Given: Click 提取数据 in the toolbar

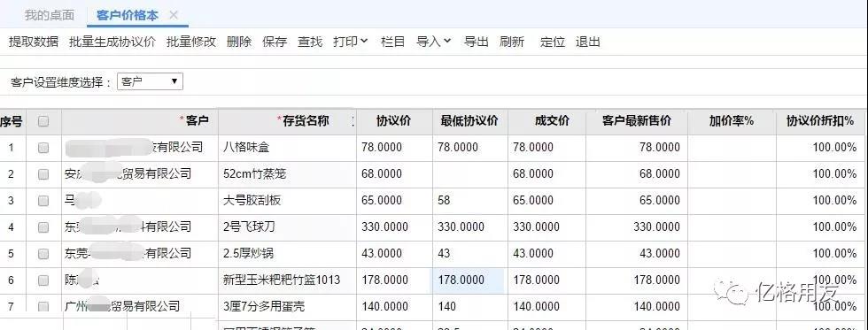Looking at the screenshot, I should tap(34, 42).
